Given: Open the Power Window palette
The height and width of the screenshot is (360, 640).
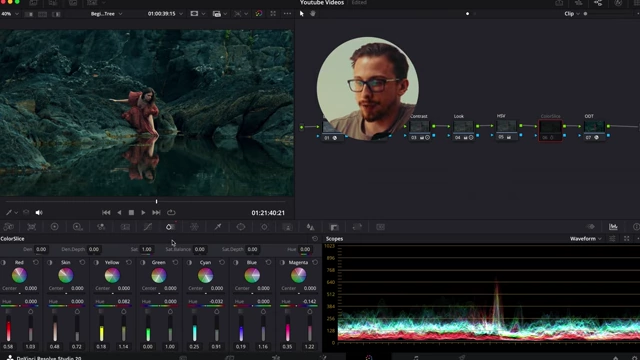Looking at the screenshot, I should pos(241,227).
